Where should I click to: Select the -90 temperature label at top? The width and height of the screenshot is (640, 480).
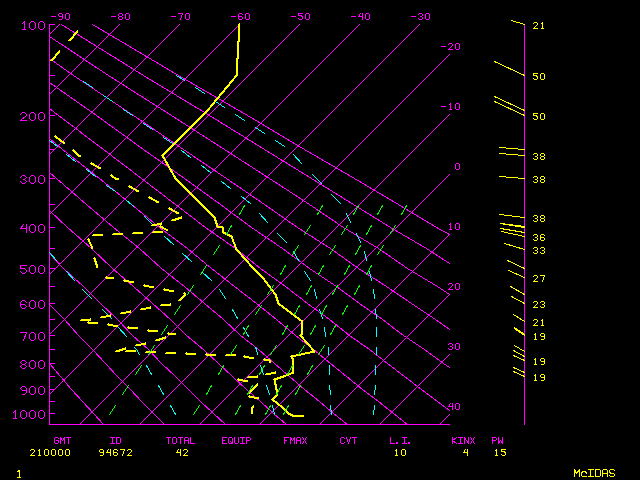point(61,17)
